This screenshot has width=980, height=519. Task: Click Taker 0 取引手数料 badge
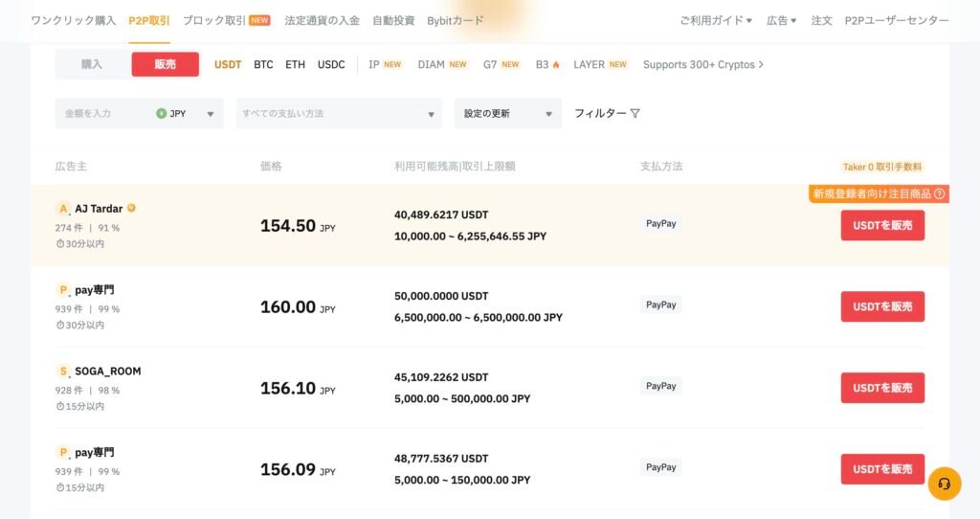[x=881, y=167]
